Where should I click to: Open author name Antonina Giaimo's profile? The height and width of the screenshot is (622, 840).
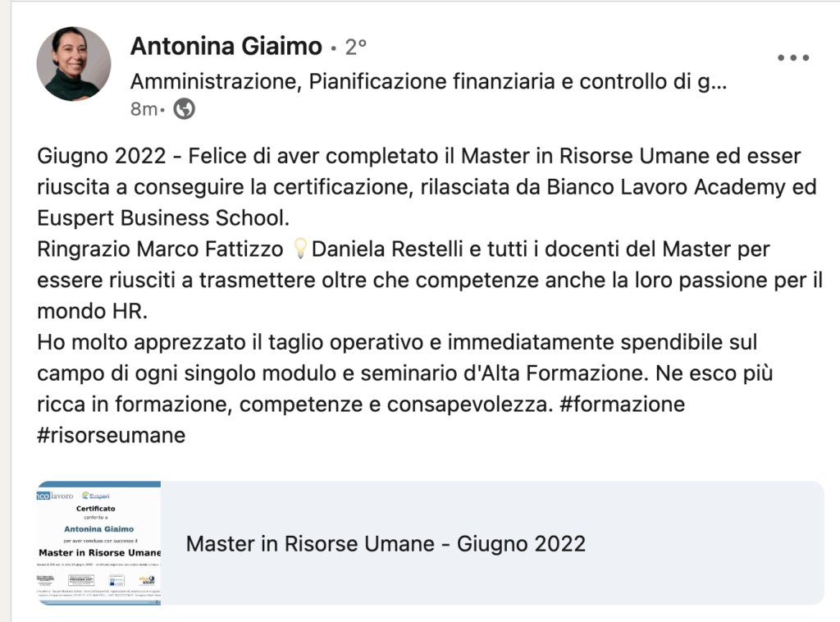[x=226, y=47]
